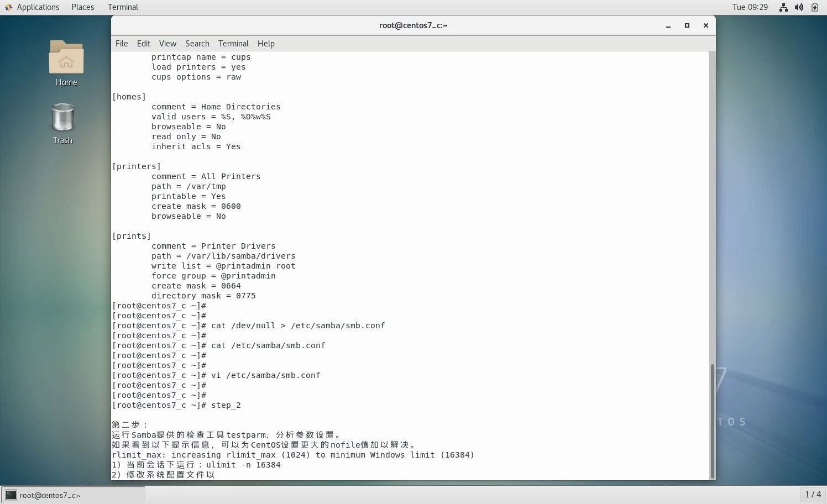The image size is (827, 504).
Task: Click the 'valid users = %S, %D%w%S' line
Action: [x=211, y=117]
